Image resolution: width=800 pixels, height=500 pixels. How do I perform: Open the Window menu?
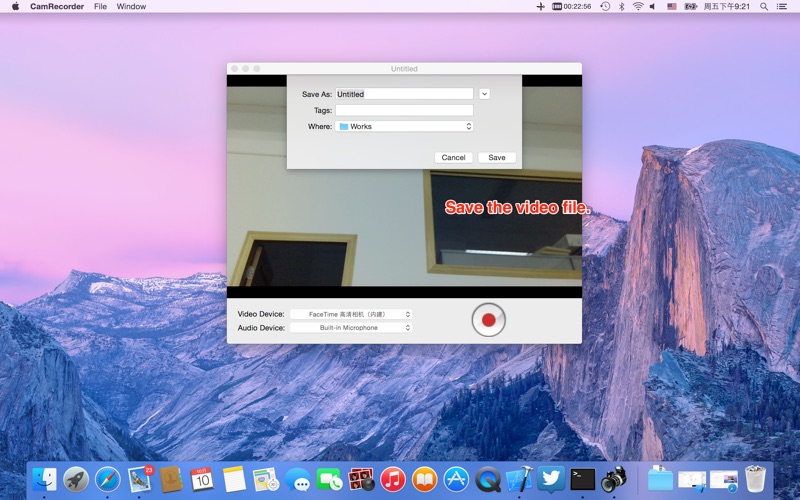(x=131, y=7)
